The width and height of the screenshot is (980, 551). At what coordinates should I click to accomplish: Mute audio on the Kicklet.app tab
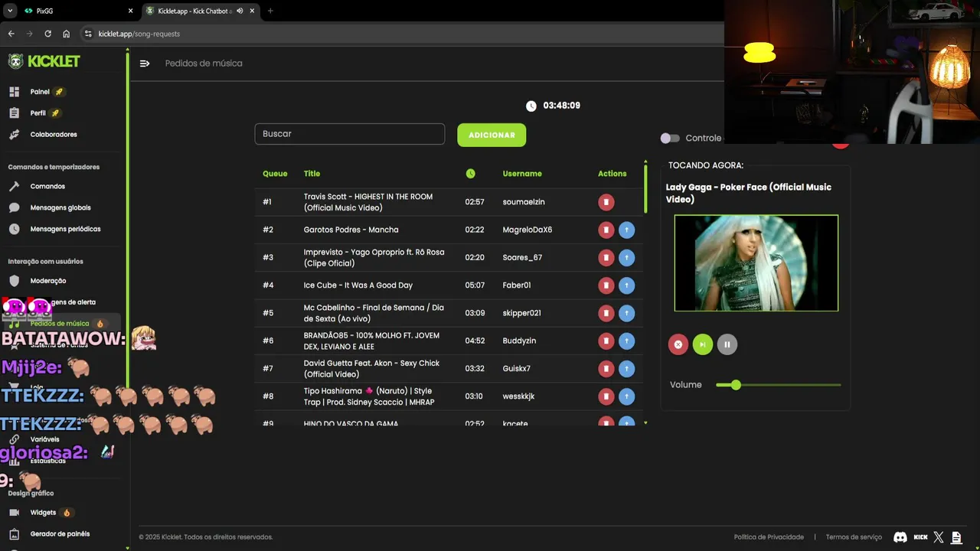coord(240,11)
